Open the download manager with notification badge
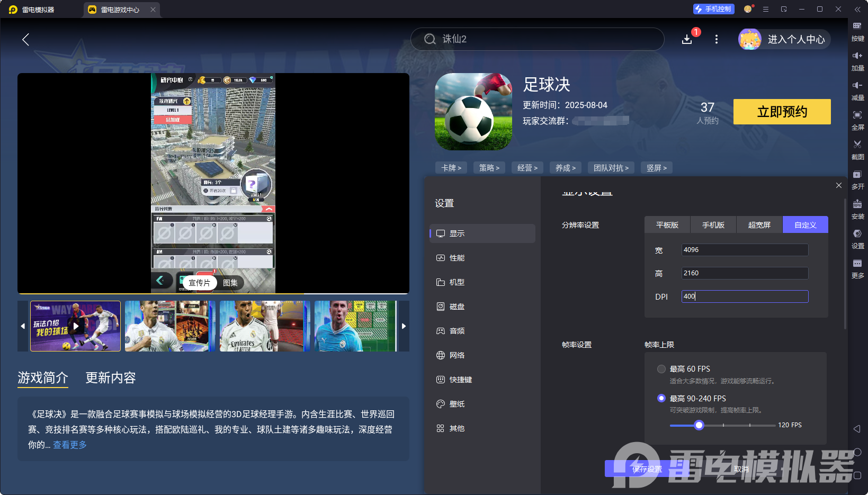This screenshot has width=868, height=495. click(687, 39)
